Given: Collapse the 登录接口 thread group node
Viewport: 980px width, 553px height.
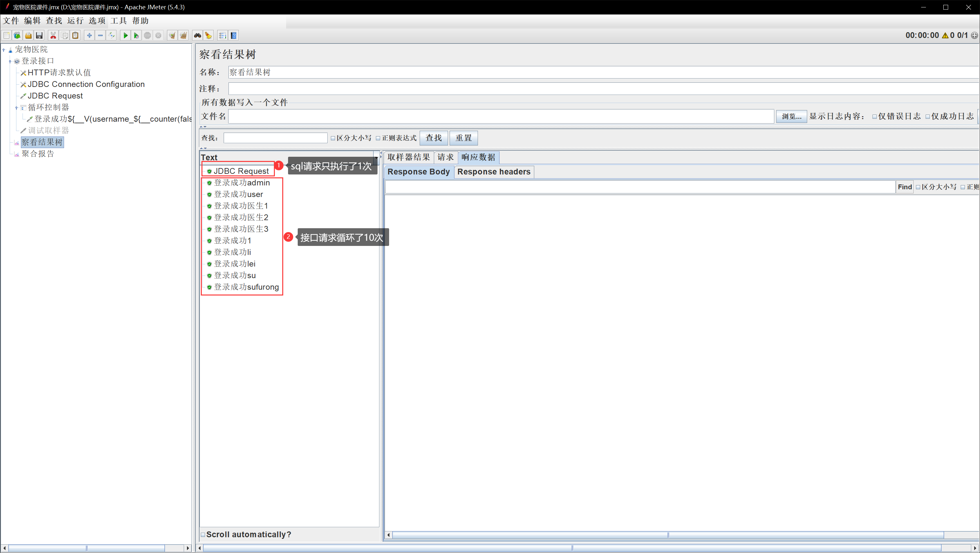Looking at the screenshot, I should 10,61.
